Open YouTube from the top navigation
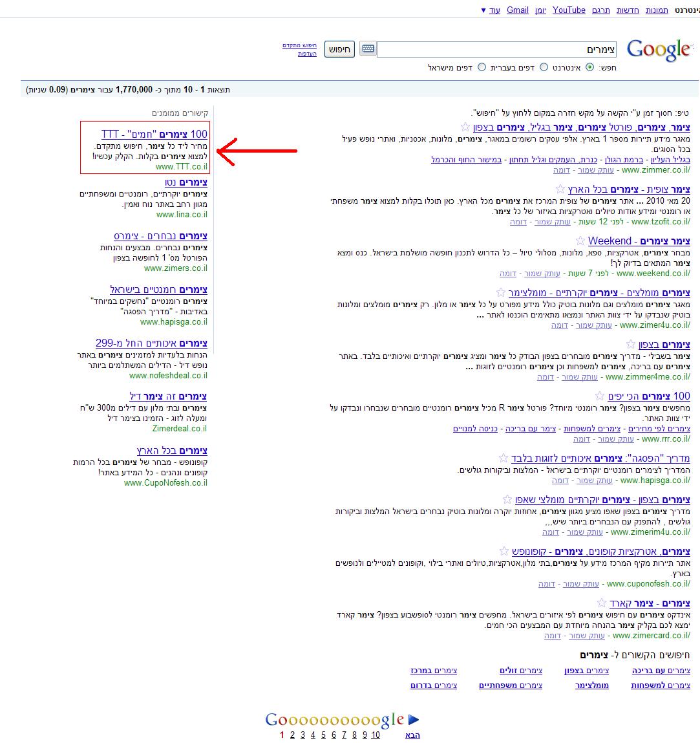Viewport: 700px width, 743px height. click(569, 10)
